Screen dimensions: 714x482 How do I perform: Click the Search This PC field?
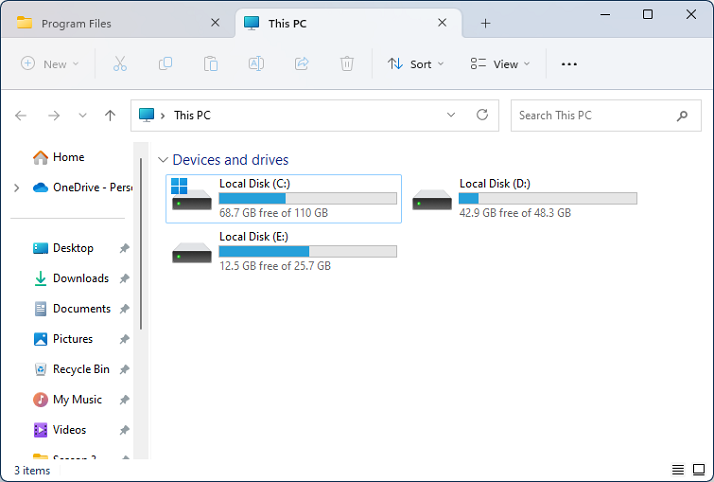[606, 116]
